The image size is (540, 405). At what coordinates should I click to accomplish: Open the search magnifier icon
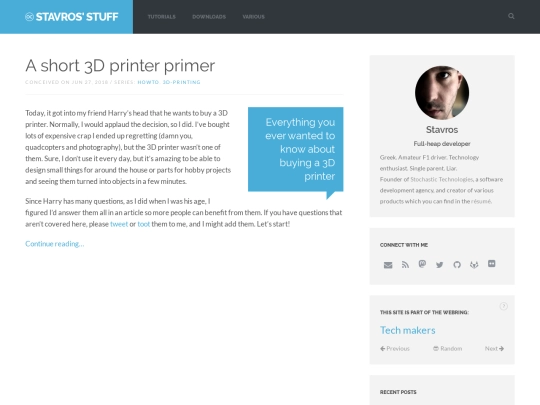click(511, 16)
